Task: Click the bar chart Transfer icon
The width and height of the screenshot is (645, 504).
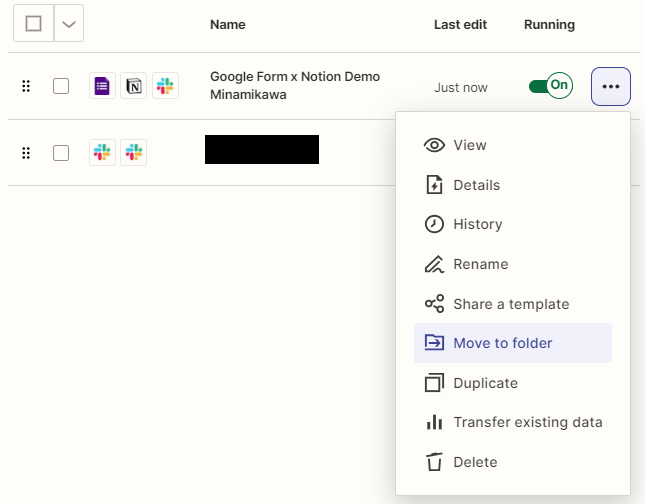Action: 434,422
